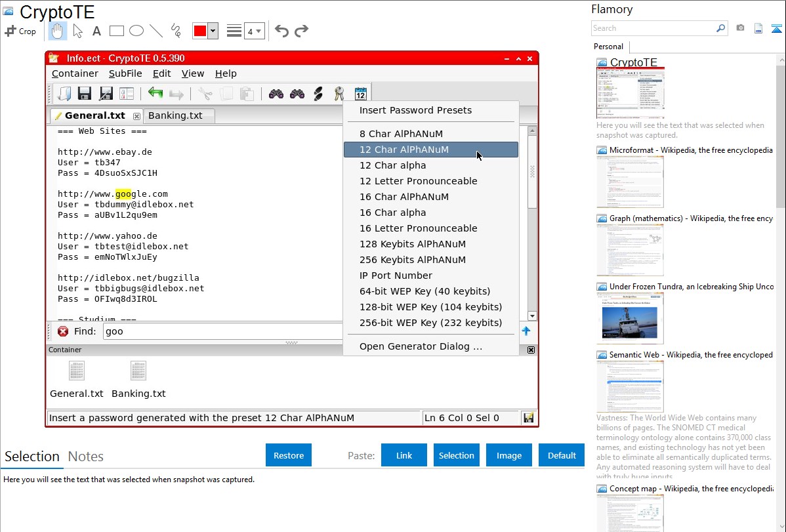Select the text annotation tool
The width and height of the screenshot is (786, 532).
pos(96,31)
